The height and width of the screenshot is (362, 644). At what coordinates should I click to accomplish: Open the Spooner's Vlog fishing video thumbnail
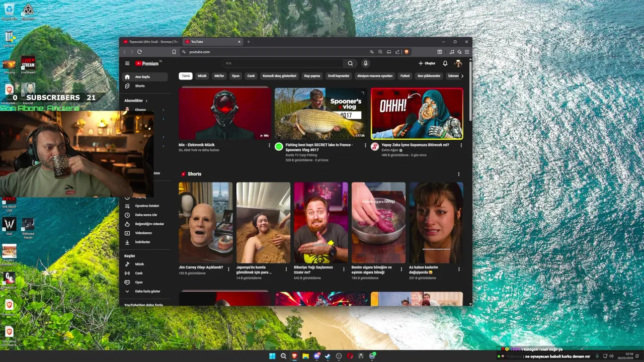320,114
